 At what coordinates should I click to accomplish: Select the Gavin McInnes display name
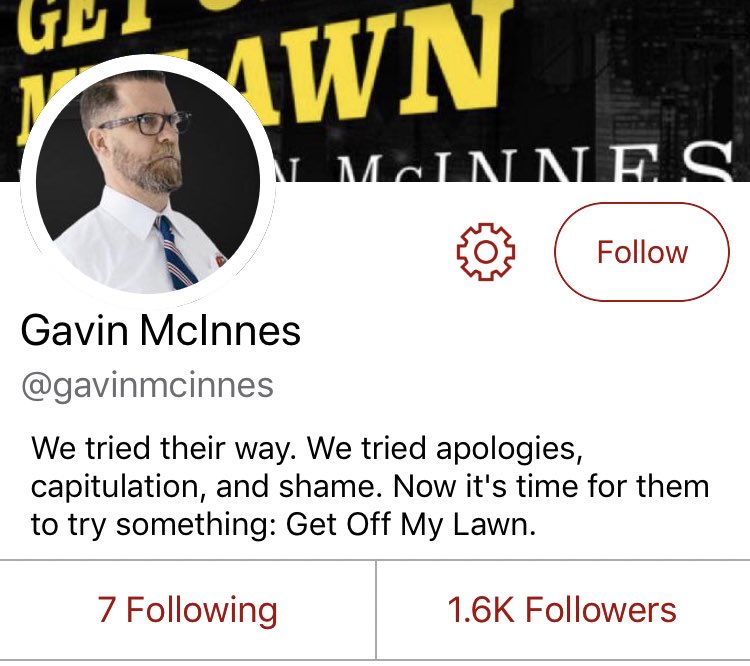(161, 330)
